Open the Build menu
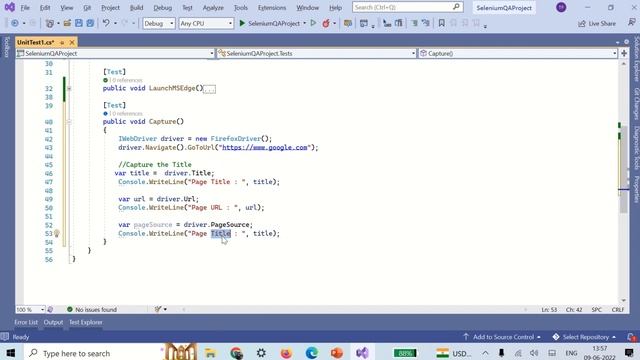This screenshot has height=360, width=640. click(136, 7)
